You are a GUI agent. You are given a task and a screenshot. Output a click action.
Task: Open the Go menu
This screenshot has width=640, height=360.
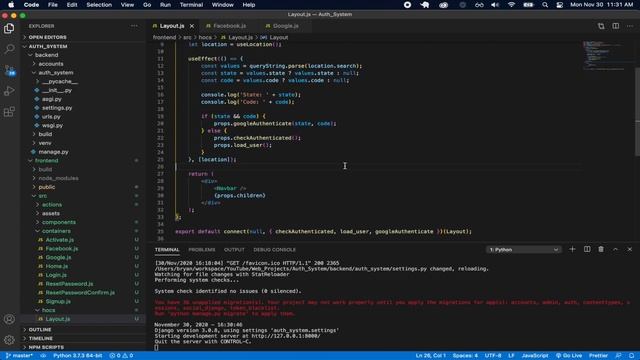tap(147, 5)
